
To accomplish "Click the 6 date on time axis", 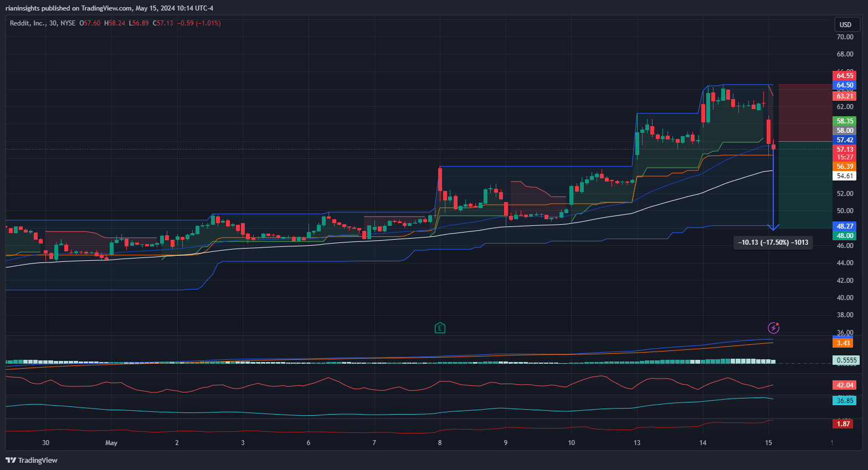I will 309,443.
